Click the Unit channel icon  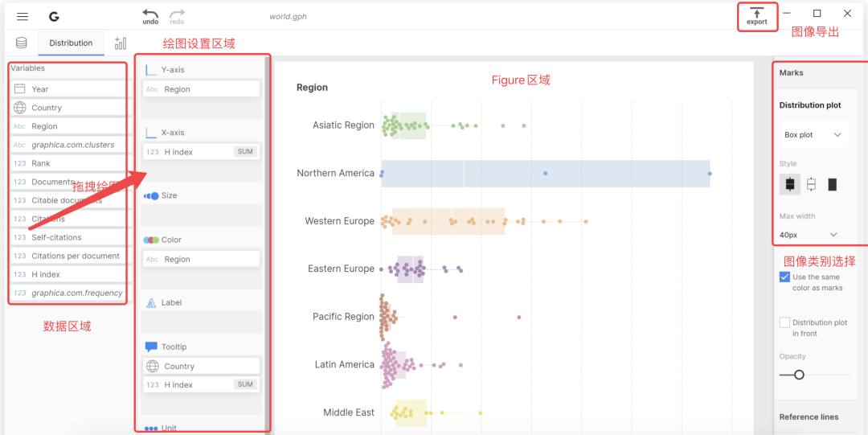[x=151, y=429]
